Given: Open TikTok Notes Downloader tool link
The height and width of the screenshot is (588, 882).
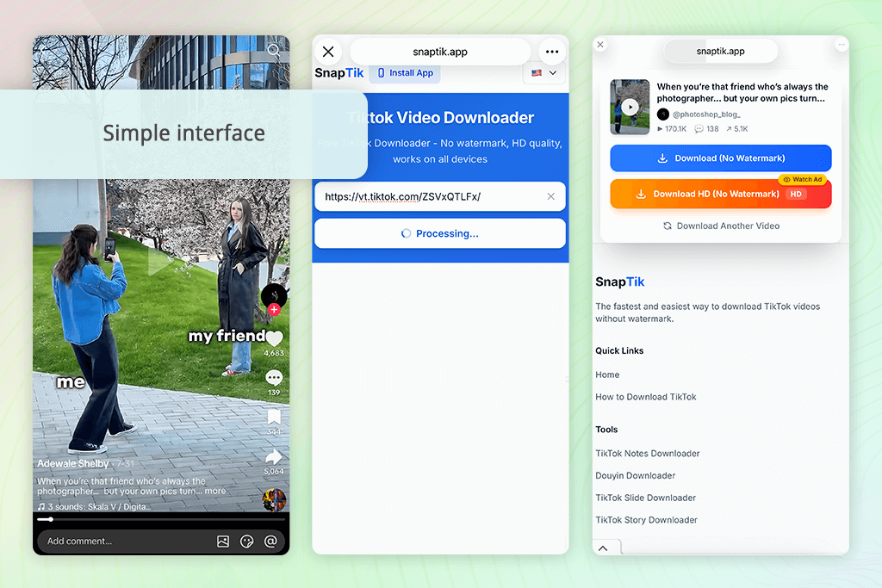Looking at the screenshot, I should click(x=648, y=454).
